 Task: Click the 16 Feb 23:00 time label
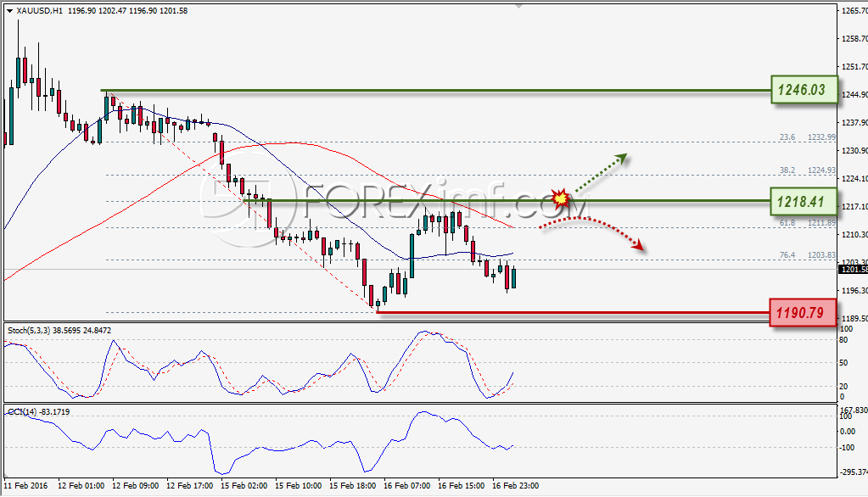(x=515, y=485)
